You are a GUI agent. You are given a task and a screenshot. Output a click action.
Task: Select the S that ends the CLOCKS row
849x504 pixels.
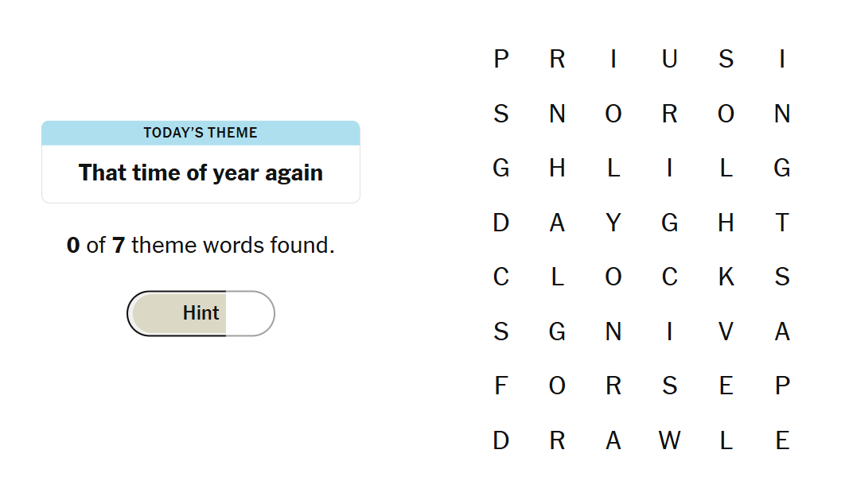pos(782,277)
